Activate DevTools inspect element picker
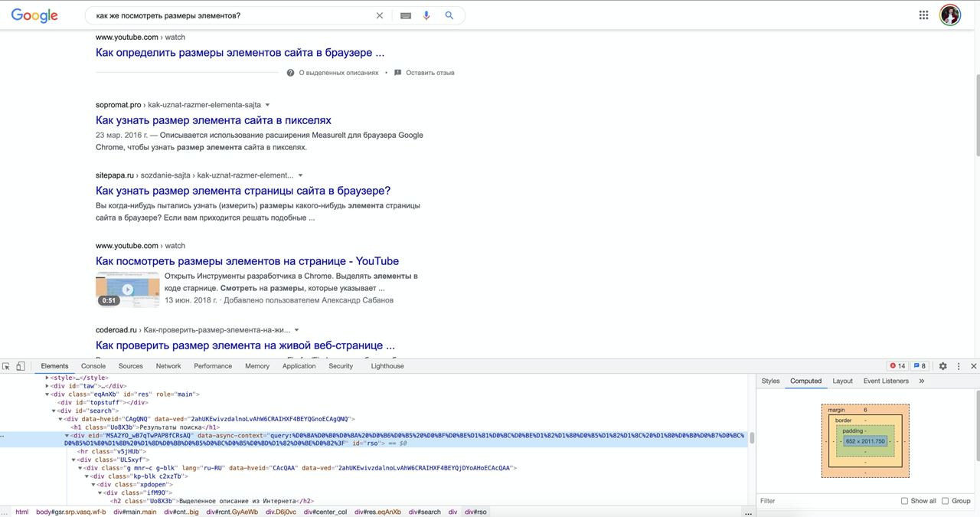The image size is (980, 517). click(x=6, y=366)
